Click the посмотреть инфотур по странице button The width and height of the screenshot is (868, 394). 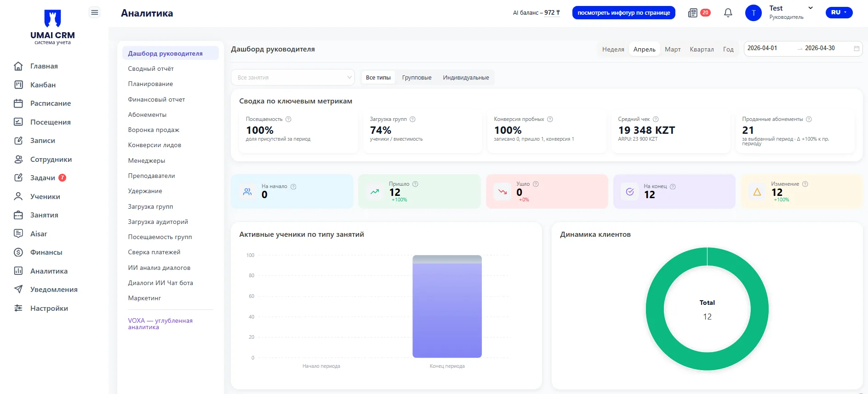[x=623, y=13]
